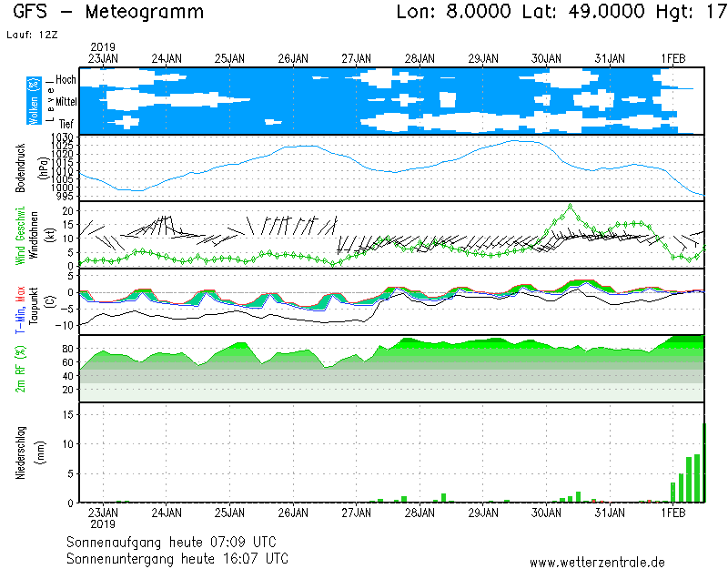The height and width of the screenshot is (569, 728).
Task: Click the 28JAN date below the precipitation panel
Action: (420, 513)
